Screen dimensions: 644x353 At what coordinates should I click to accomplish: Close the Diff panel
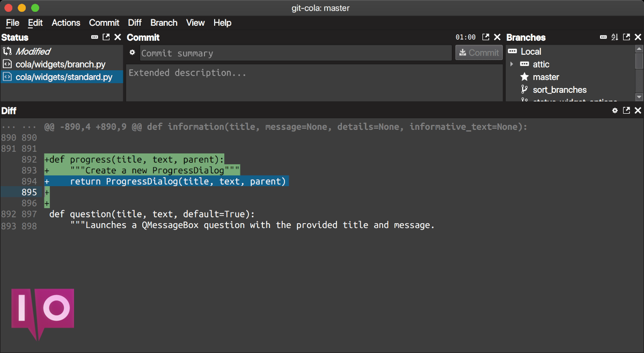click(638, 111)
